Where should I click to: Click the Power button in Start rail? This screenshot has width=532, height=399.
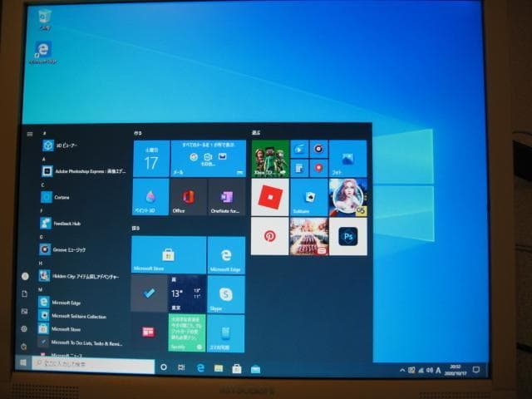(x=24, y=347)
